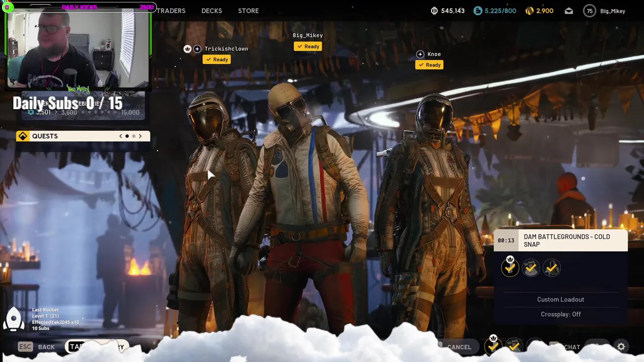Click the bottom bar second member avatar

pos(514,346)
